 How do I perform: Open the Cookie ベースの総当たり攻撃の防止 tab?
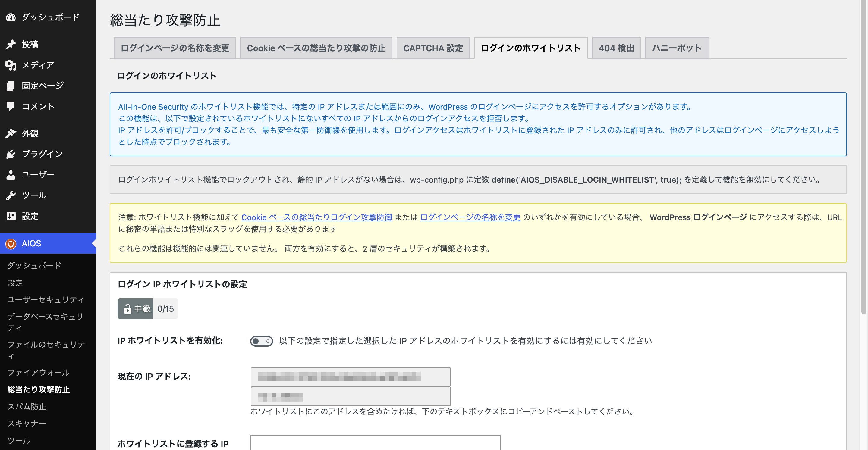(316, 48)
